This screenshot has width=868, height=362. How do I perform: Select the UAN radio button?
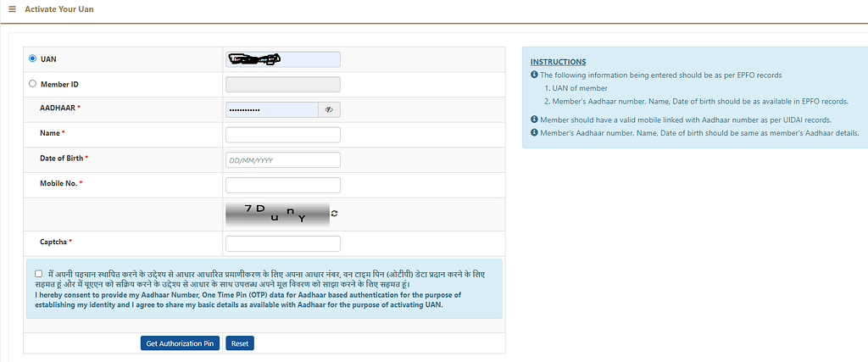tap(33, 58)
